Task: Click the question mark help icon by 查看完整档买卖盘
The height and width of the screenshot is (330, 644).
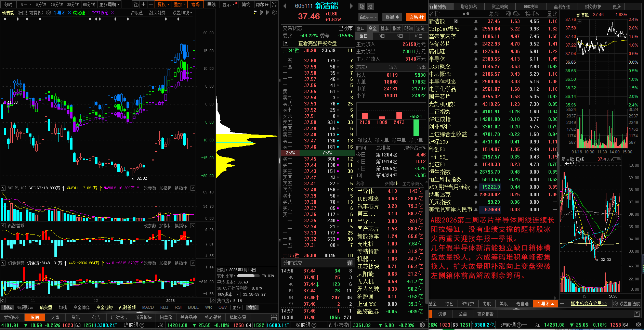Action: (286, 43)
